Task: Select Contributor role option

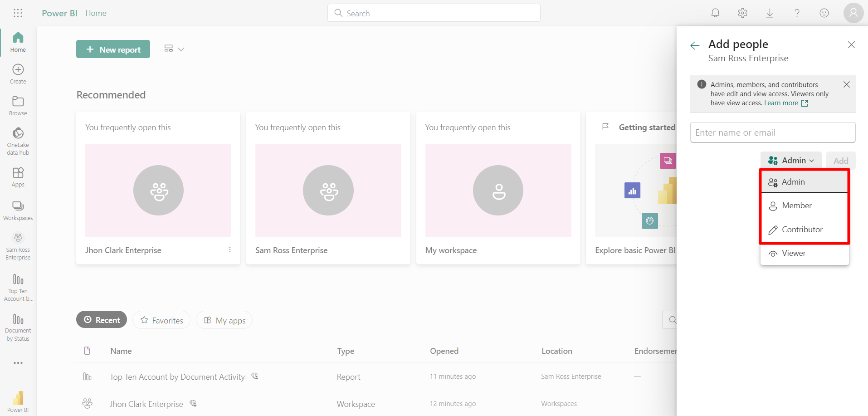Action: click(804, 230)
